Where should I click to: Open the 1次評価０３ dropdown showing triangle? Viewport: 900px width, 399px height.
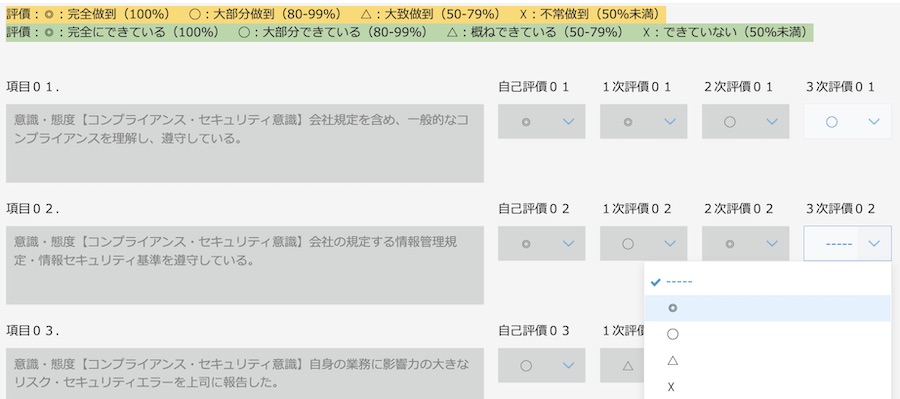(622, 365)
